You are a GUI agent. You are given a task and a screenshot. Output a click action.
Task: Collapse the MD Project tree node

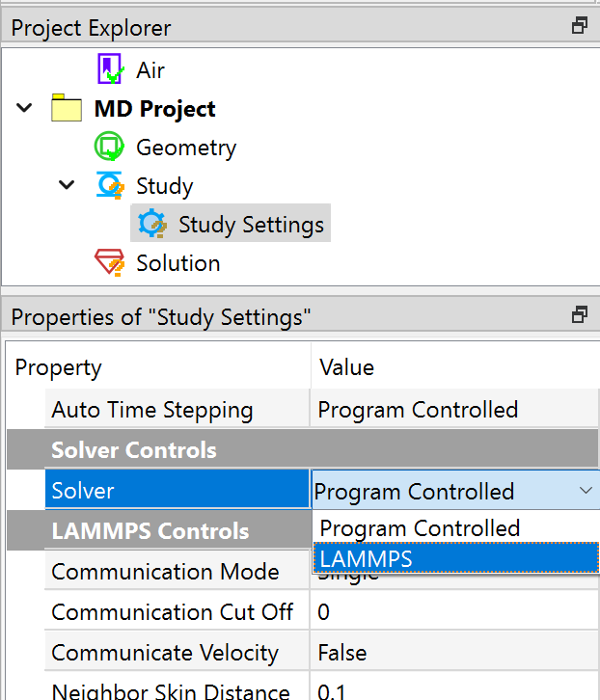click(x=25, y=109)
